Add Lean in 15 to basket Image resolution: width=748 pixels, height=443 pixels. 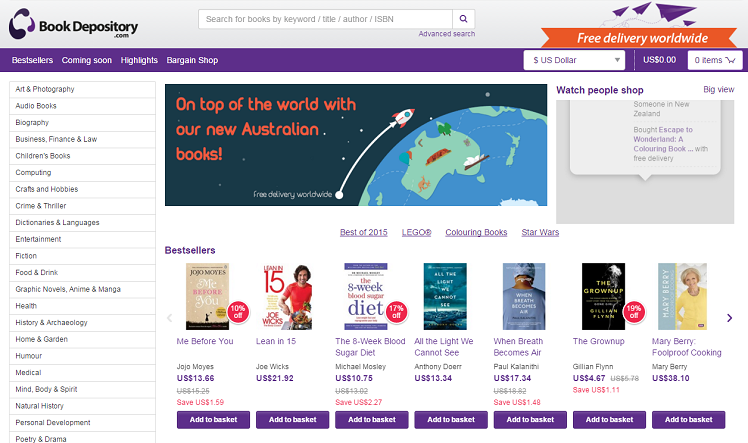(x=292, y=420)
